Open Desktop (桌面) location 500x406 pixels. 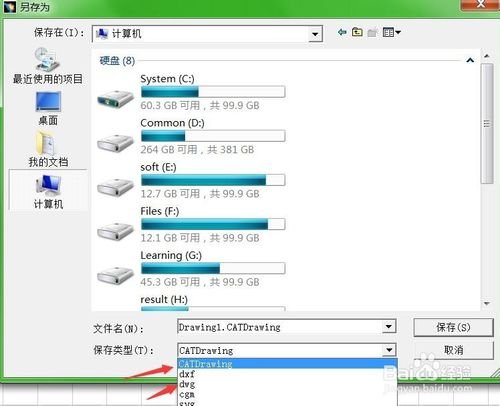coord(48,108)
